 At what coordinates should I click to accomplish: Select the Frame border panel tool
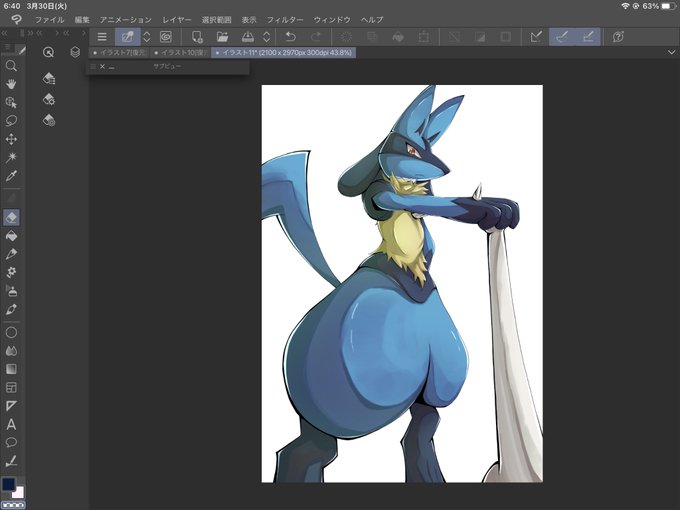point(11,387)
